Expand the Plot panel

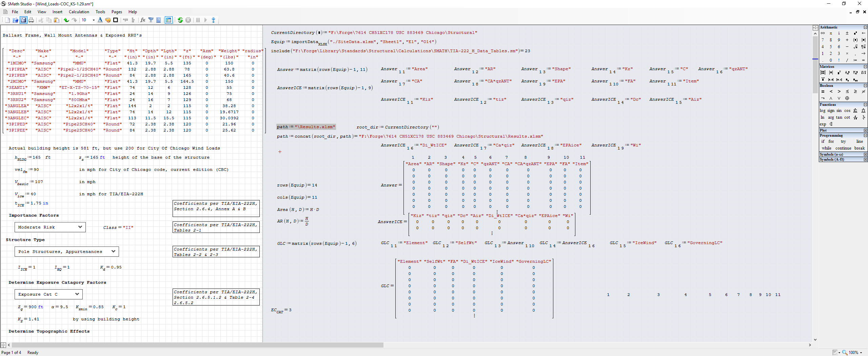click(865, 130)
